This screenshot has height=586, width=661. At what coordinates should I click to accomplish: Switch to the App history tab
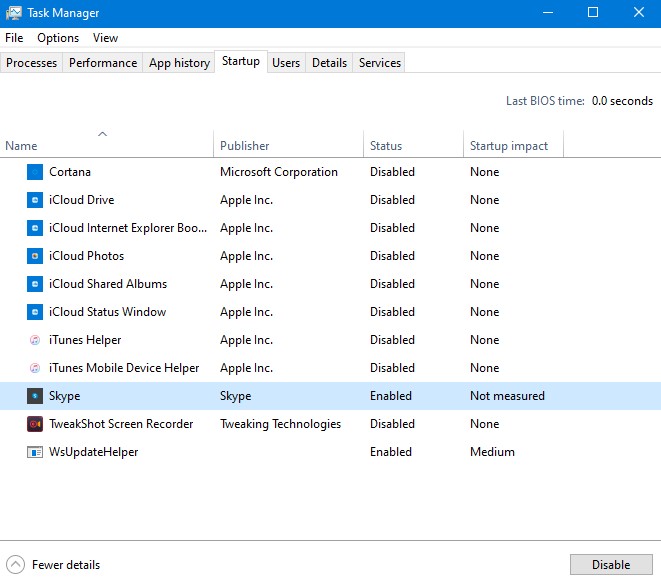[179, 63]
